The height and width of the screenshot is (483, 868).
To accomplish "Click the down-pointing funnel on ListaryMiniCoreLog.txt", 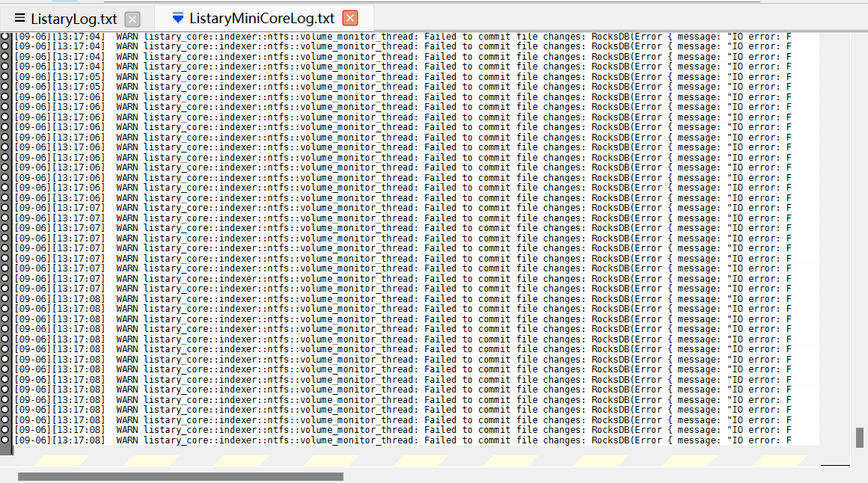I will click(177, 16).
